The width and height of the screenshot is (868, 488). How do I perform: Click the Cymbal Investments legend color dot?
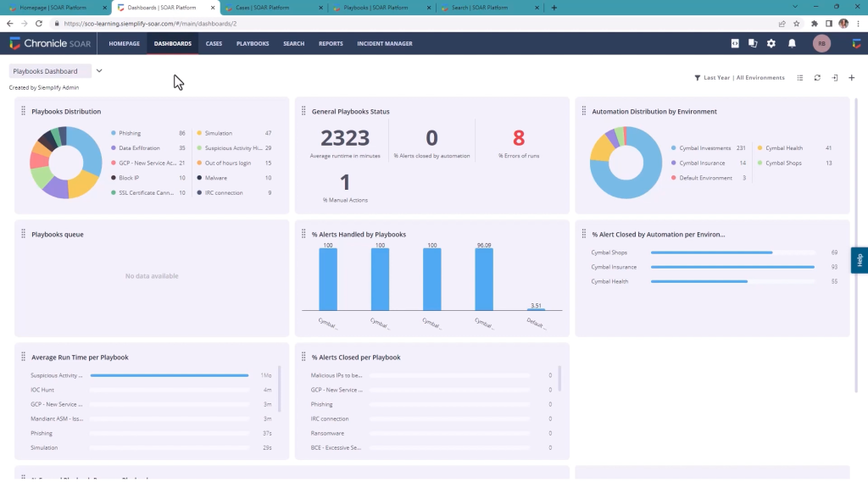click(674, 148)
